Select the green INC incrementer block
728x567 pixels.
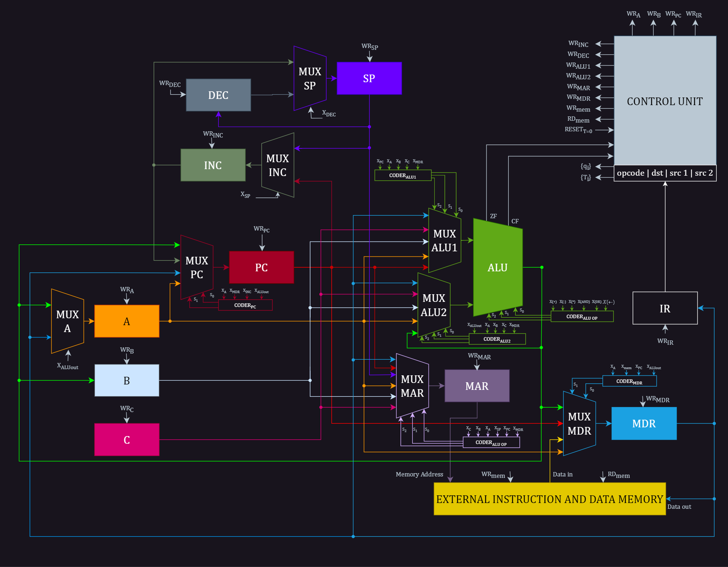point(213,165)
